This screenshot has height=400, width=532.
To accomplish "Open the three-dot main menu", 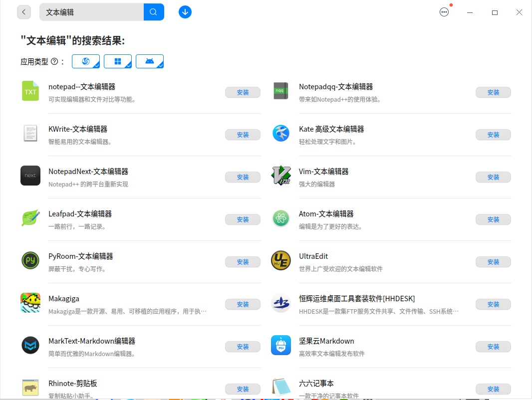I will click(444, 11).
